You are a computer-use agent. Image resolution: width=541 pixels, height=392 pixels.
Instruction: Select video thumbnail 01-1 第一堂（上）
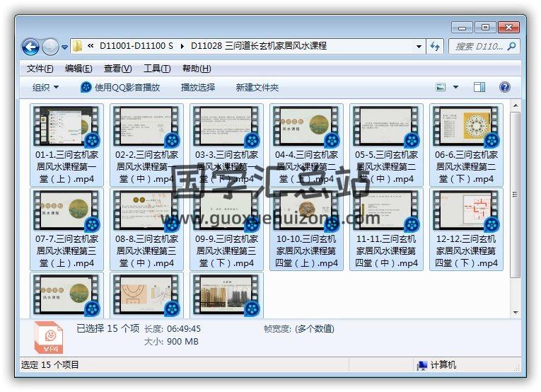(x=66, y=126)
